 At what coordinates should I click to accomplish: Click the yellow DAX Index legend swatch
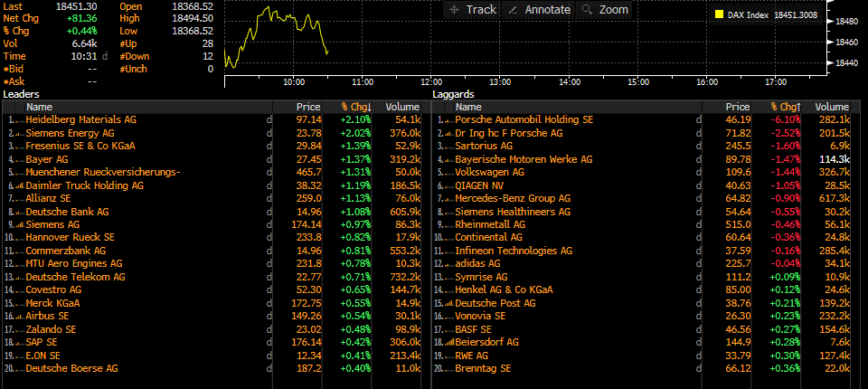[x=719, y=15]
